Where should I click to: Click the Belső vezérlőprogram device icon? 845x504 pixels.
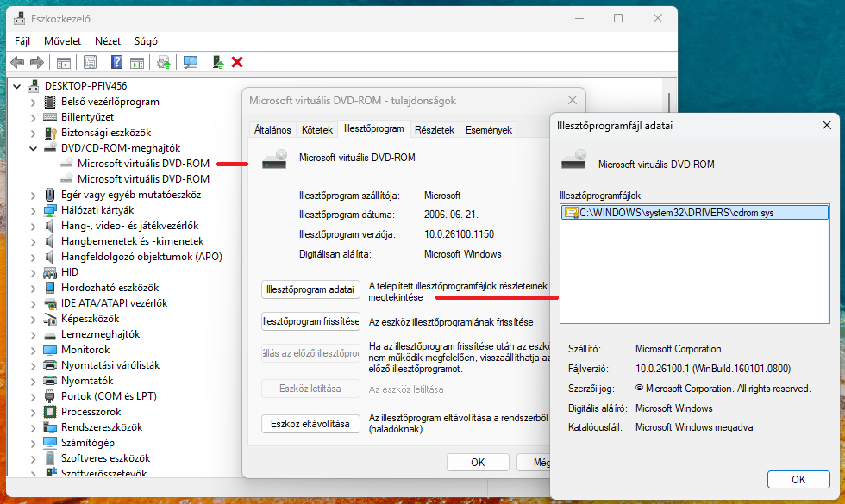point(50,102)
